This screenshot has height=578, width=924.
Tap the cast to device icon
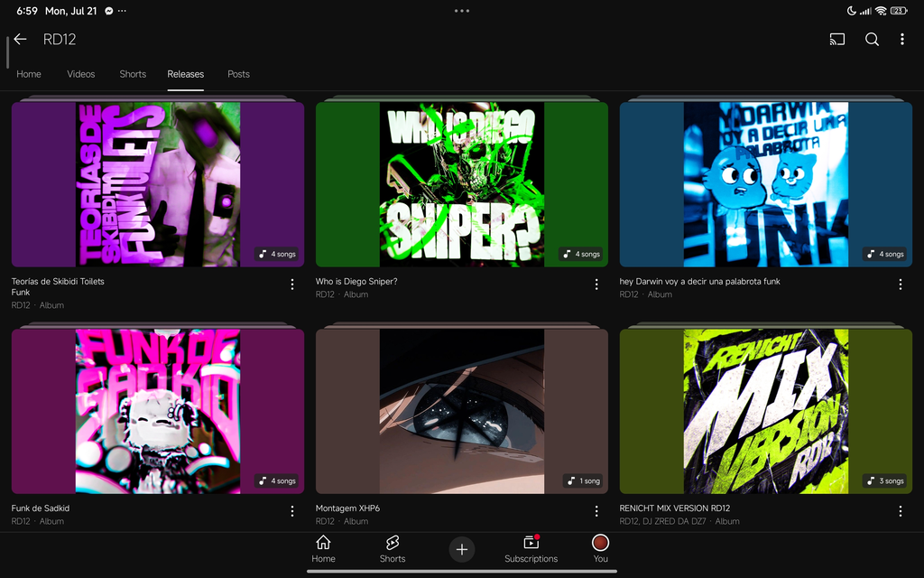pyautogui.click(x=836, y=39)
